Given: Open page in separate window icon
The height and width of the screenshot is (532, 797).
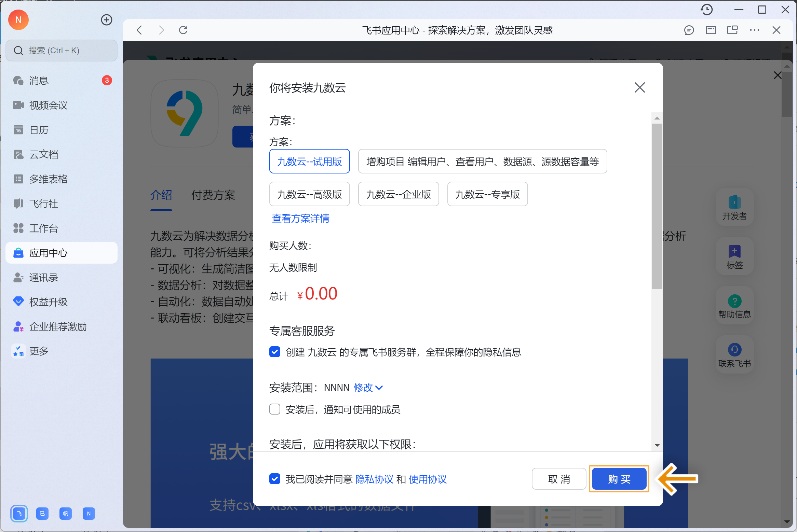Looking at the screenshot, I should (x=733, y=30).
